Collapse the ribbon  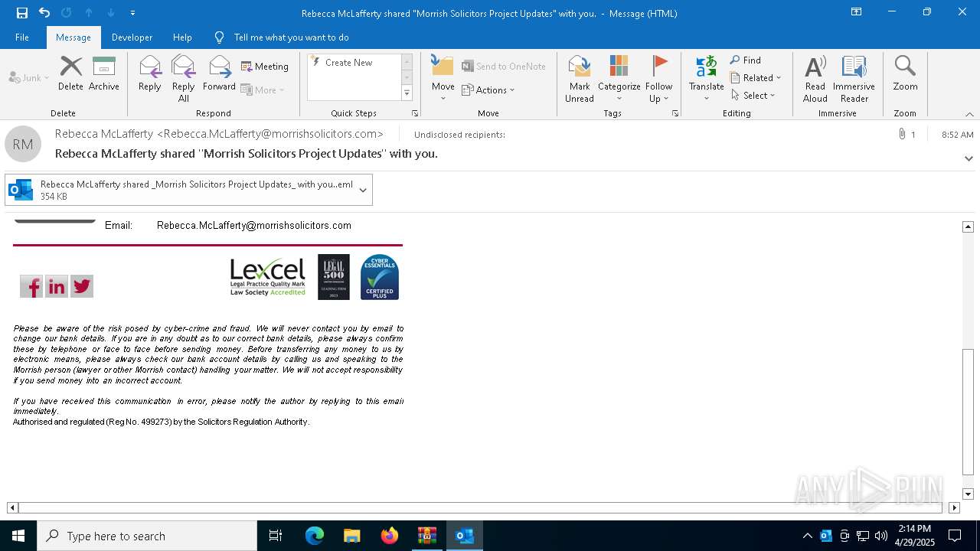(969, 114)
